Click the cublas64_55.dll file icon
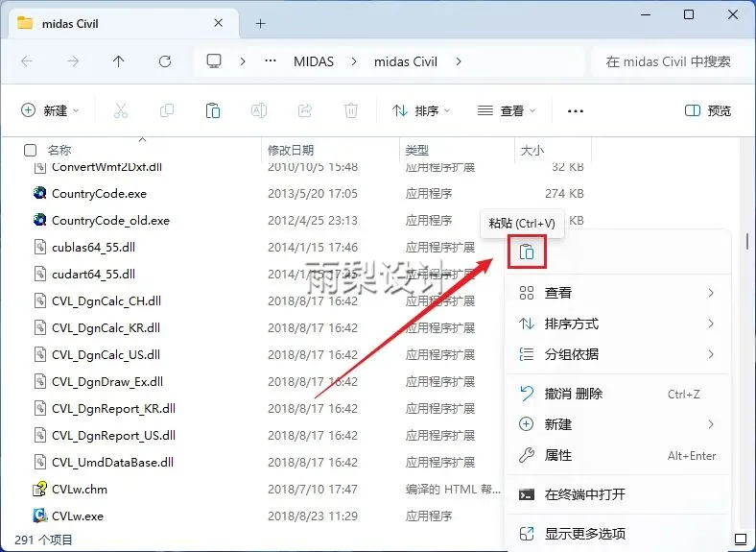This screenshot has height=552, width=756. [x=39, y=247]
